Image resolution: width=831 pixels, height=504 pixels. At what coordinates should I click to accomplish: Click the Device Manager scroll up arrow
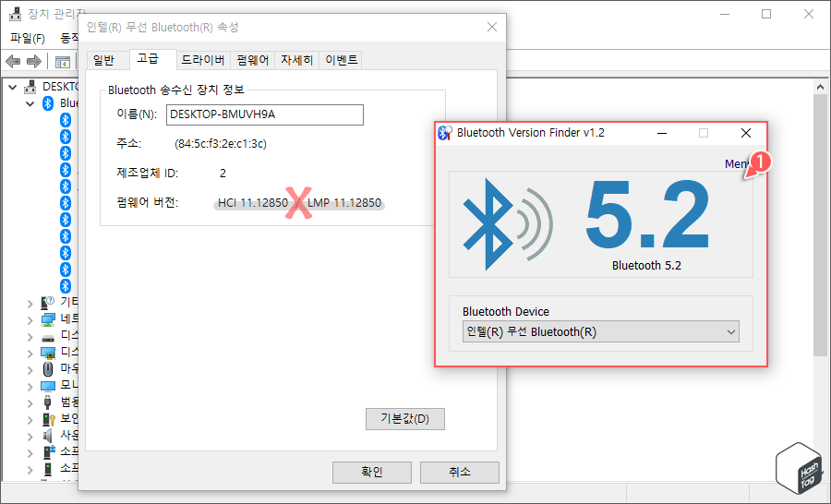click(821, 87)
